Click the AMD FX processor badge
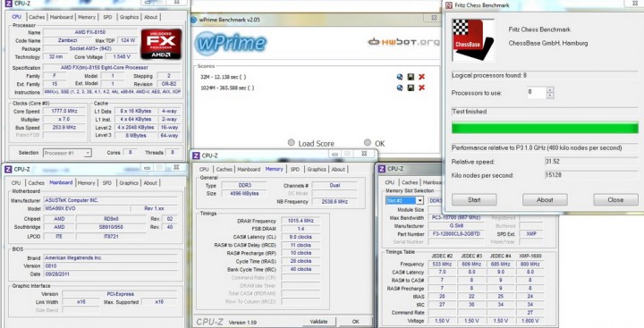Image resolution: width=644 pixels, height=328 pixels. [x=161, y=44]
